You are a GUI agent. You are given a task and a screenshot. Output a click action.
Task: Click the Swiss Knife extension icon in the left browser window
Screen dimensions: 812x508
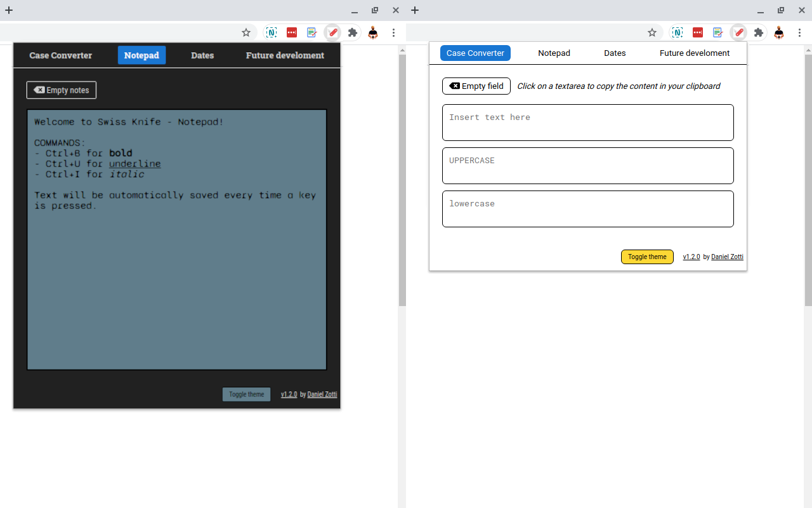(x=332, y=32)
